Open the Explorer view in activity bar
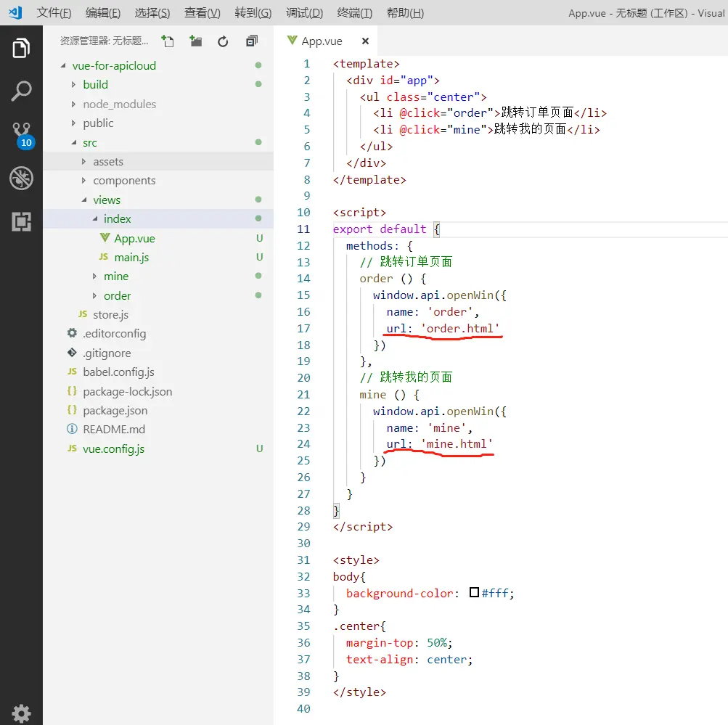 21,48
